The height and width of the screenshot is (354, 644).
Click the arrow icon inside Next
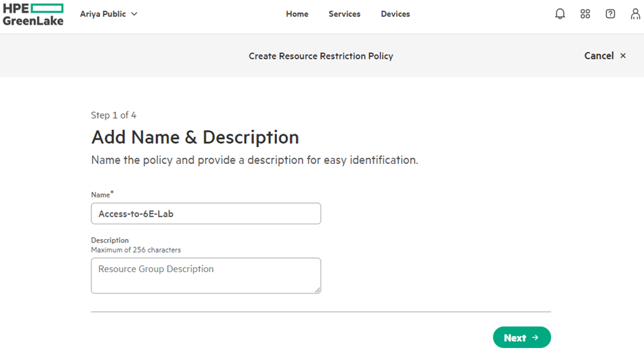click(x=536, y=337)
